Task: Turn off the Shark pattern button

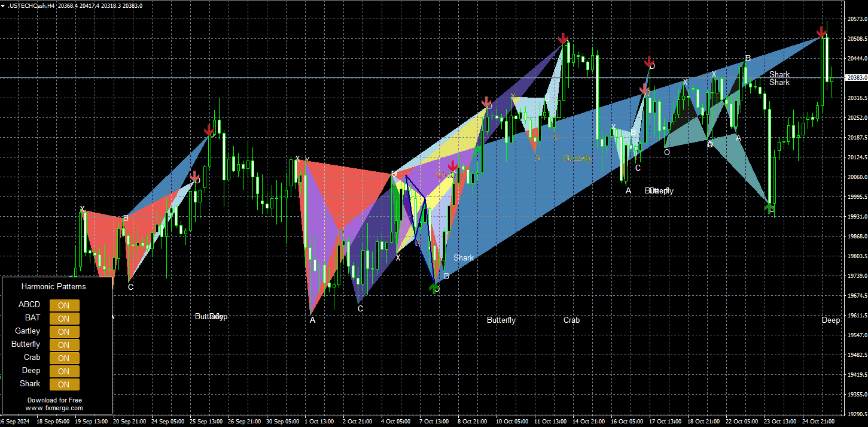Action: point(64,384)
